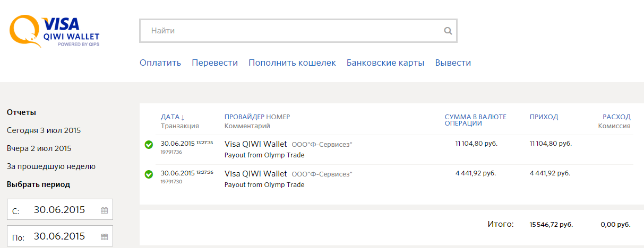The width and height of the screenshot is (644, 248).
Task: Sort by the РАСХОД column header
Action: [616, 117]
